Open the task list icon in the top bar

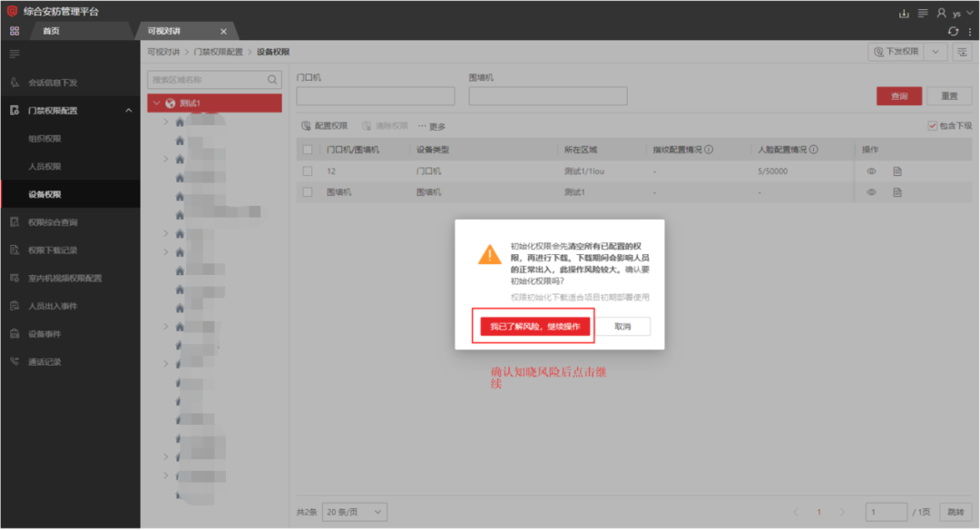click(x=923, y=13)
